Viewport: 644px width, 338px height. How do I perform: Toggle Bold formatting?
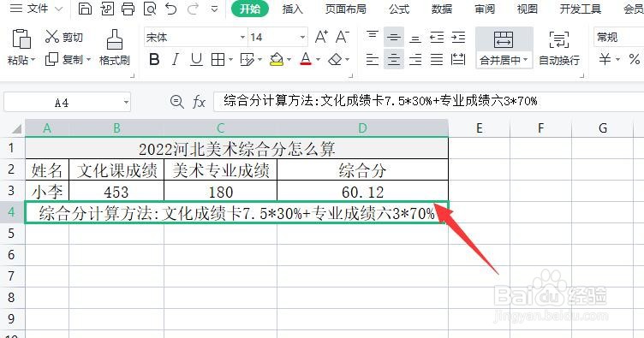pyautogui.click(x=154, y=60)
